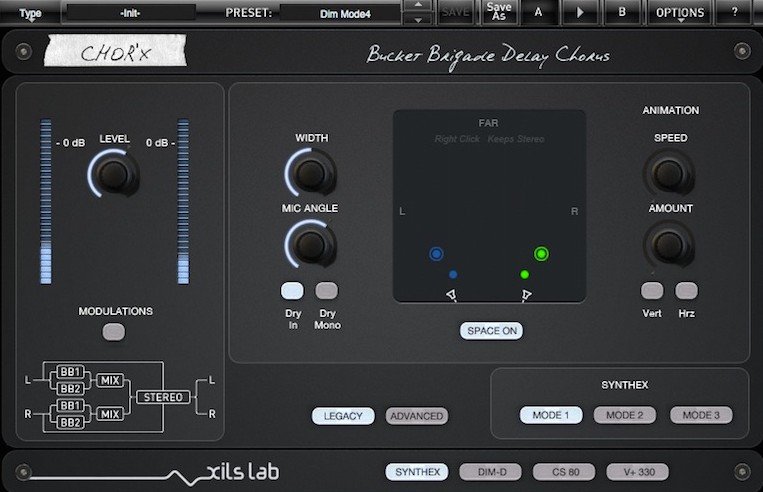
Task: Click the left level meter
Action: tap(46, 201)
